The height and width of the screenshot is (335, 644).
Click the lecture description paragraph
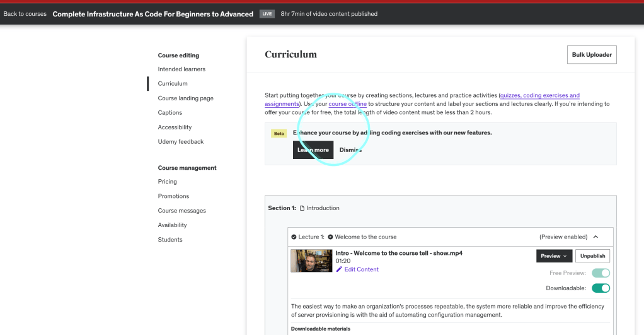coord(447,311)
